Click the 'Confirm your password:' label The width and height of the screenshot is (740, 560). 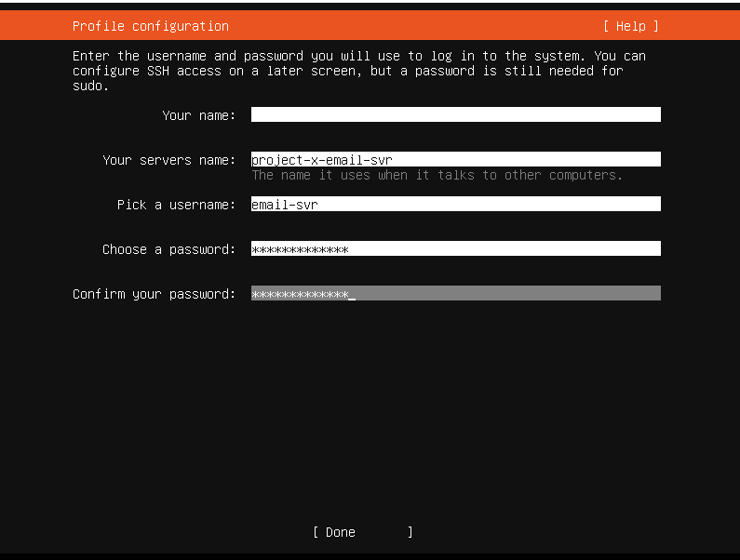(x=154, y=294)
